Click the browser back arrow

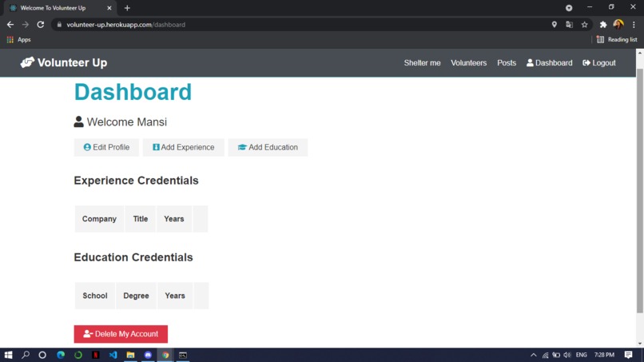point(10,25)
